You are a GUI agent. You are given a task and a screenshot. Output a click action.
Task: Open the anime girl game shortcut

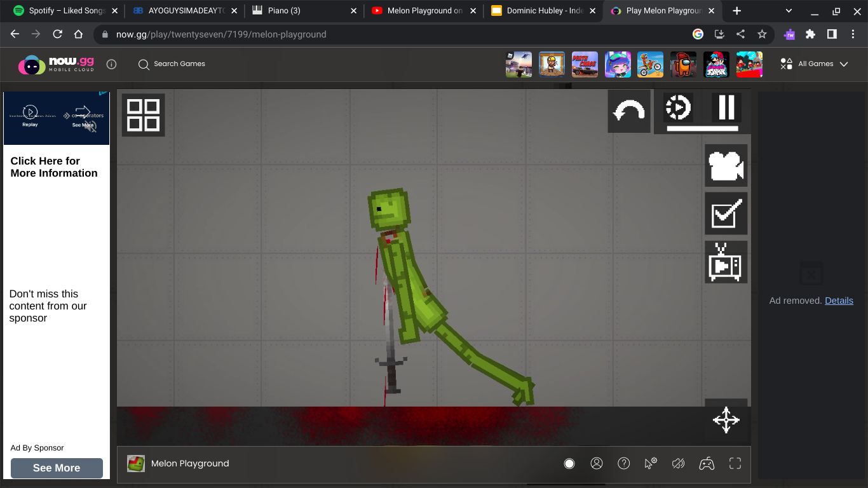point(618,64)
